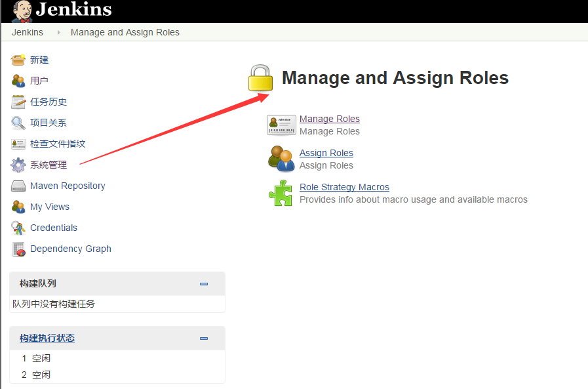Viewport: 588px width, 389px height.
Task: Collapse the 构建队列 build queue panel
Action: pyautogui.click(x=204, y=284)
